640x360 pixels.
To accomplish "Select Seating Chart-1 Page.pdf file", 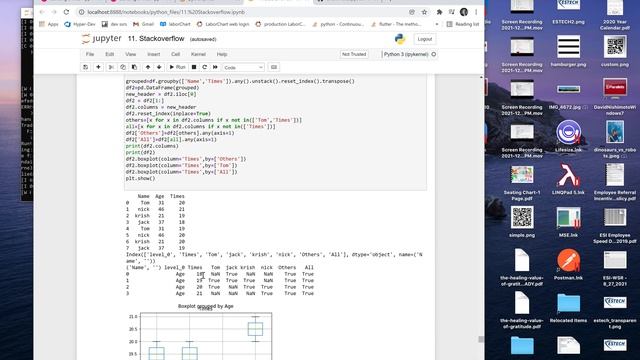I will [522, 183].
